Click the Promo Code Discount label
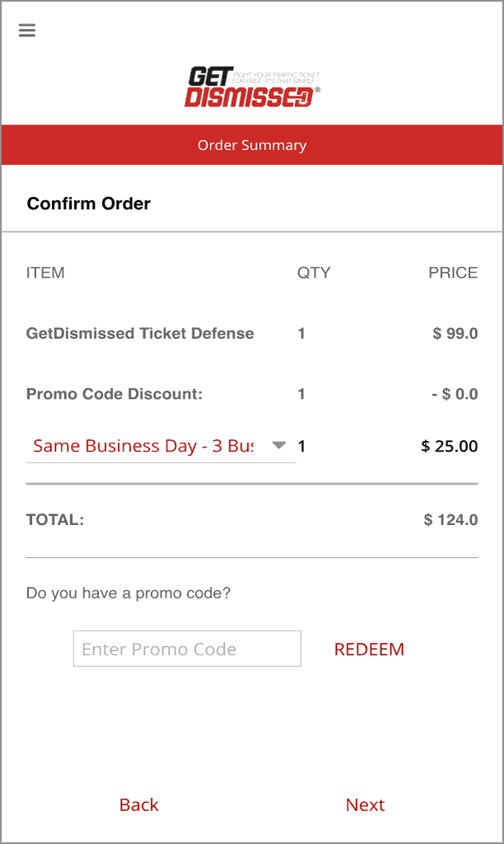Viewport: 504px width, 844px height. point(114,394)
